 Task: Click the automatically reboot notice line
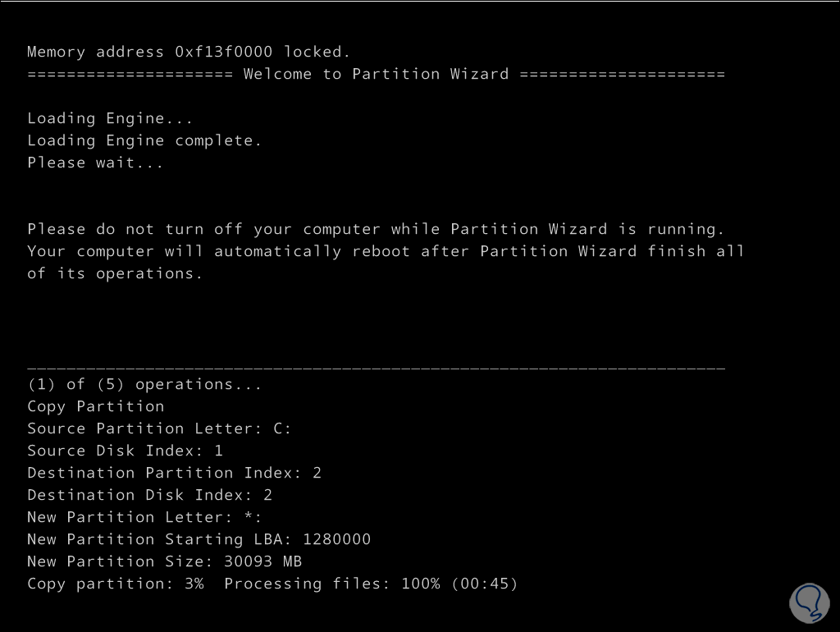[x=386, y=251]
